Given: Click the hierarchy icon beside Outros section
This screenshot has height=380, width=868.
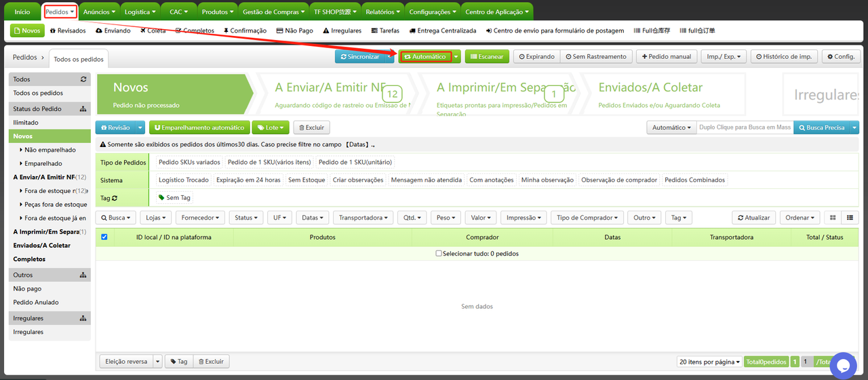Looking at the screenshot, I should [x=83, y=275].
